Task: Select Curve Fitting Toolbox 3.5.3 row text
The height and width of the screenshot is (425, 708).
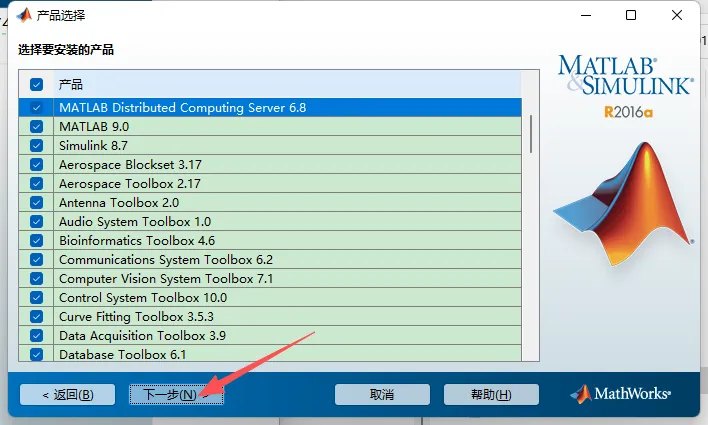Action: coord(136,317)
